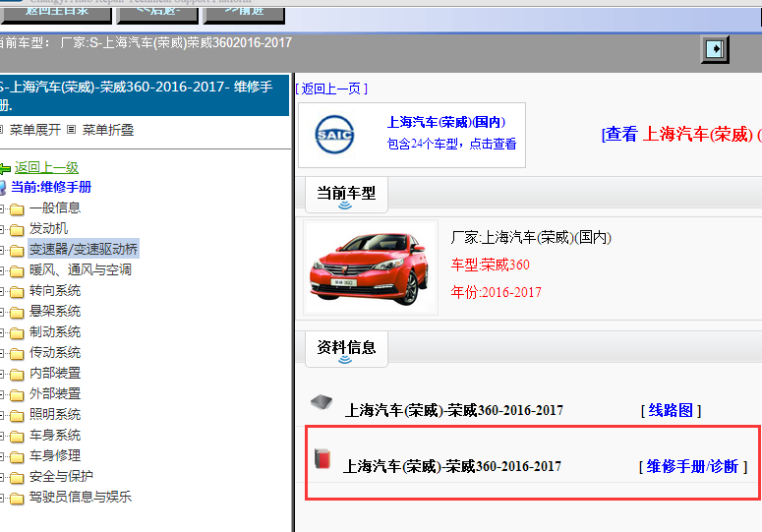Screen dimensions: 762x532
Task: Select the 当前车型 tab header
Action: 346,195
